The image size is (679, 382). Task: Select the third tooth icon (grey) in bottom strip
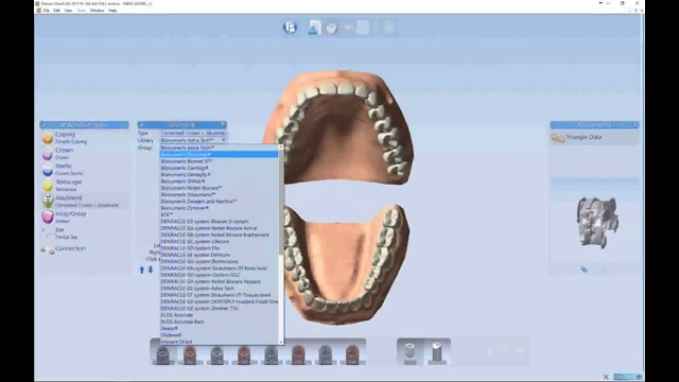point(217,355)
